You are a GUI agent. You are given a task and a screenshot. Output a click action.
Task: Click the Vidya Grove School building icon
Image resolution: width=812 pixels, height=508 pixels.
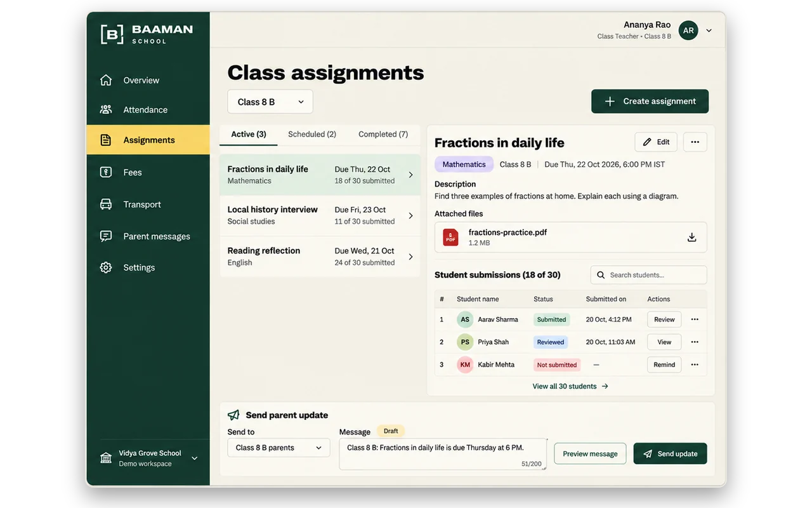106,458
